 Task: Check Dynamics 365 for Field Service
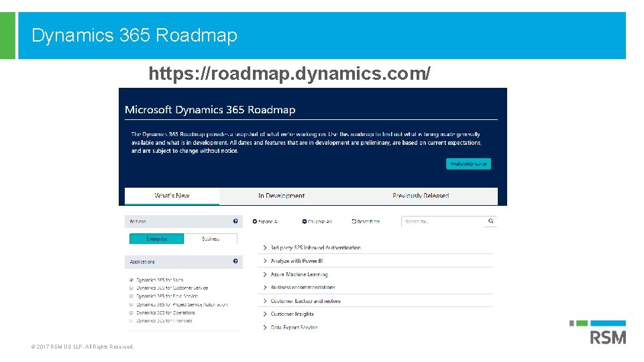tap(131, 296)
